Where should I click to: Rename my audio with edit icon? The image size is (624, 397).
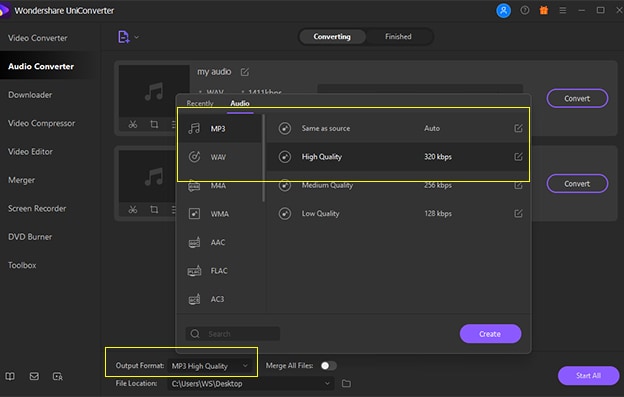coord(245,72)
